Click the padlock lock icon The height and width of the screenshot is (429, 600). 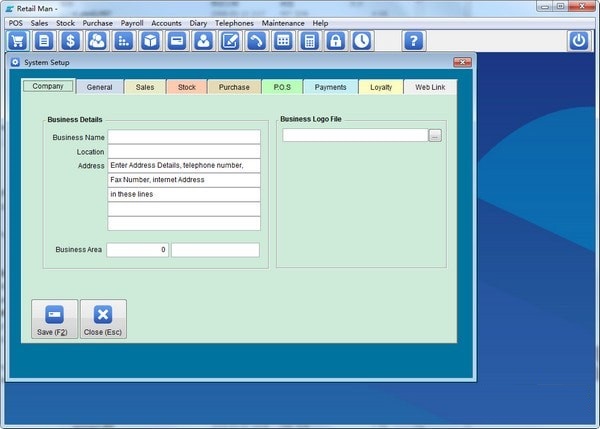(x=336, y=41)
